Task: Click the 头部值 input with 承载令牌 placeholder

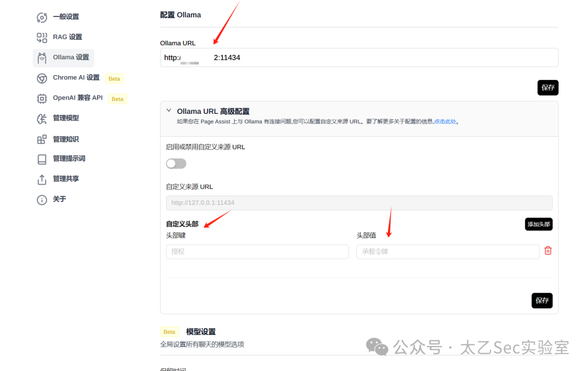Action: point(448,252)
